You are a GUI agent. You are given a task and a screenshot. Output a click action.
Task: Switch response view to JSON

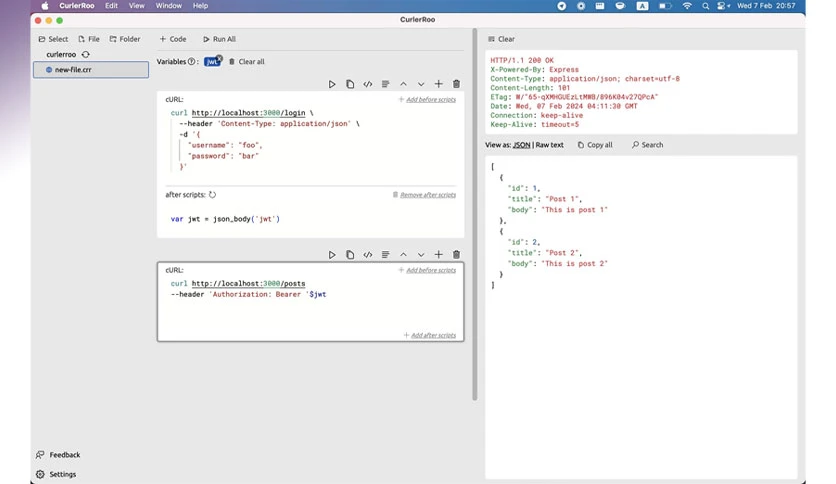click(x=521, y=145)
